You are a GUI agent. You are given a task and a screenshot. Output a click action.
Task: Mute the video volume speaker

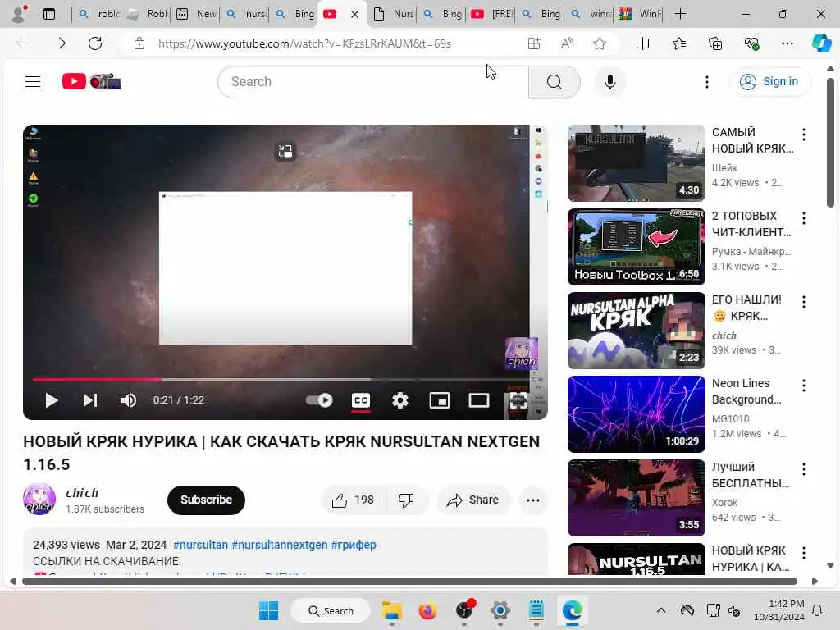coord(128,400)
